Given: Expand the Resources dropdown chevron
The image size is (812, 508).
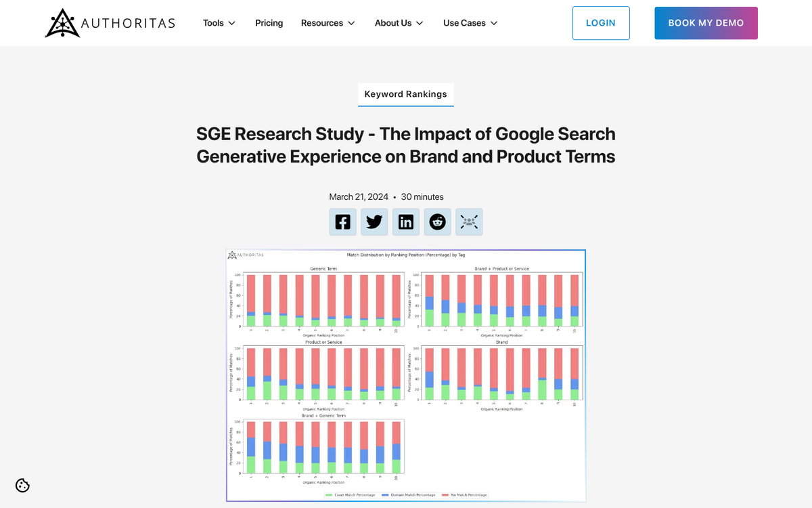Looking at the screenshot, I should [353, 22].
